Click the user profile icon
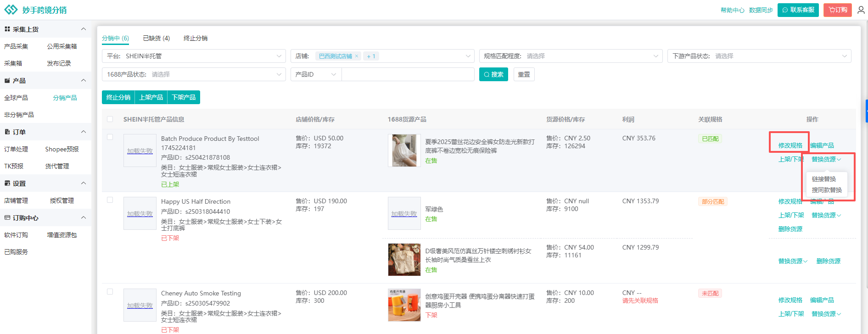 coord(861,10)
